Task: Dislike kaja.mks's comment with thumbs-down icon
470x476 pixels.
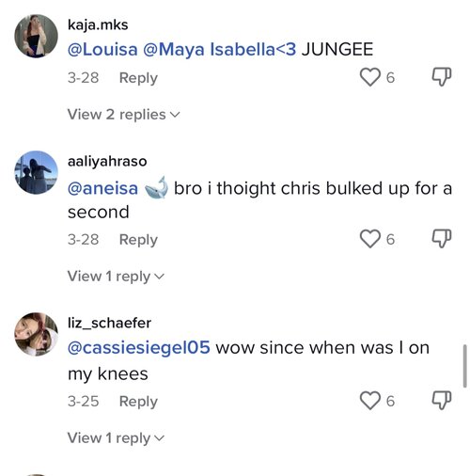Action: click(x=442, y=77)
